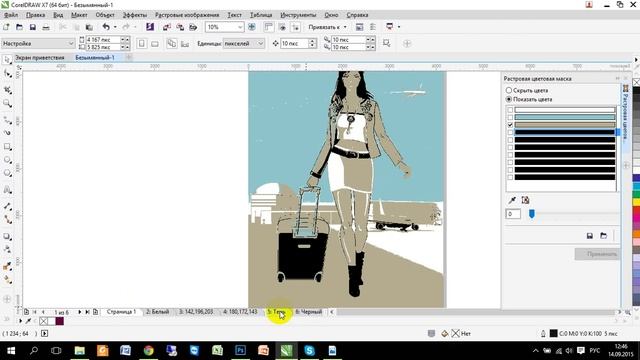This screenshot has height=360, width=640.
Task: Click the open mask folder icon in the panel
Action: (603, 236)
